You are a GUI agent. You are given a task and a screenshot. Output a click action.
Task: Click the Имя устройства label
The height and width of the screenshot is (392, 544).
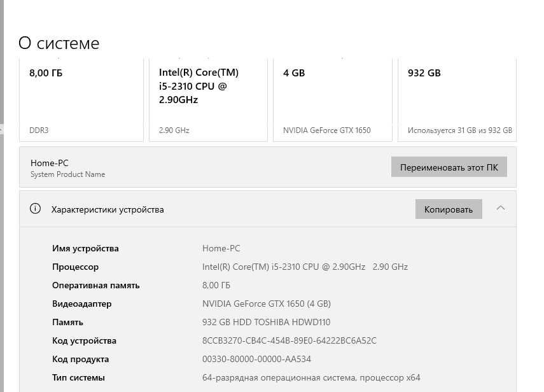pyautogui.click(x=85, y=248)
